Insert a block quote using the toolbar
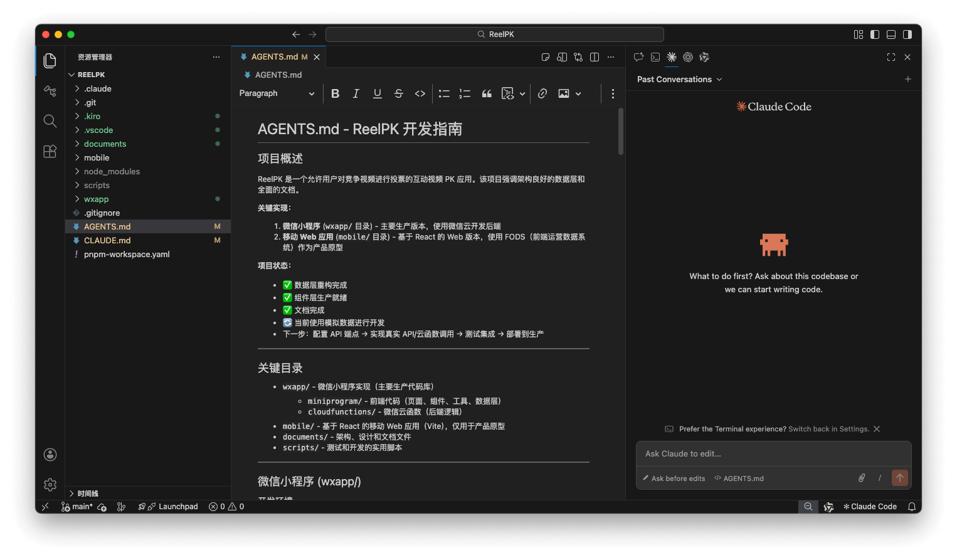This screenshot has width=957, height=560. pyautogui.click(x=487, y=93)
